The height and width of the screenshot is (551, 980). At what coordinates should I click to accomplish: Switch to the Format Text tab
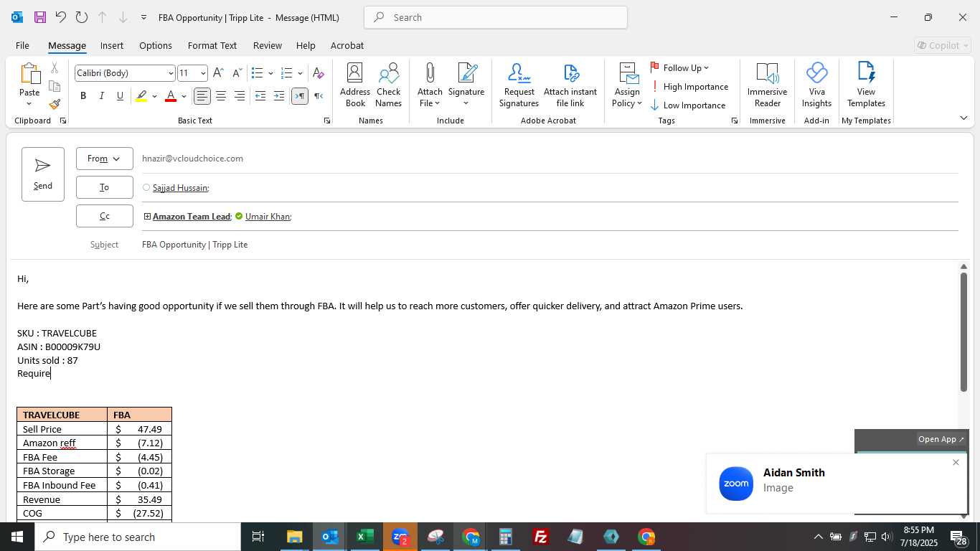tap(212, 45)
